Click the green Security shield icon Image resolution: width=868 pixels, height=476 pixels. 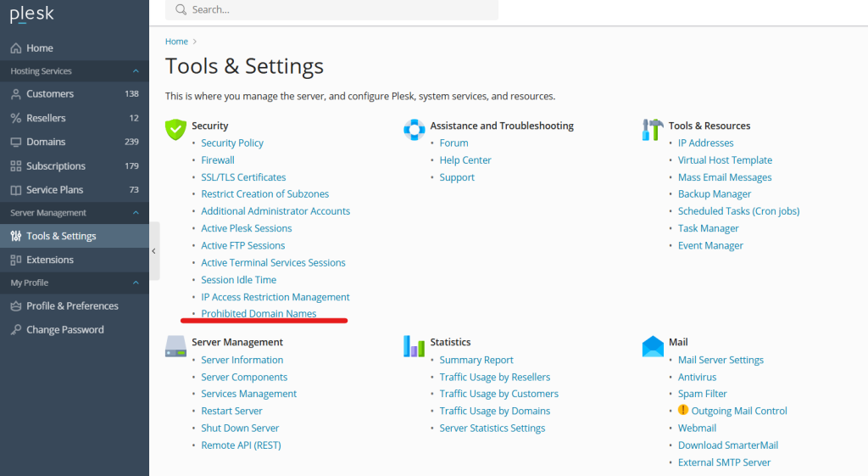(175, 130)
